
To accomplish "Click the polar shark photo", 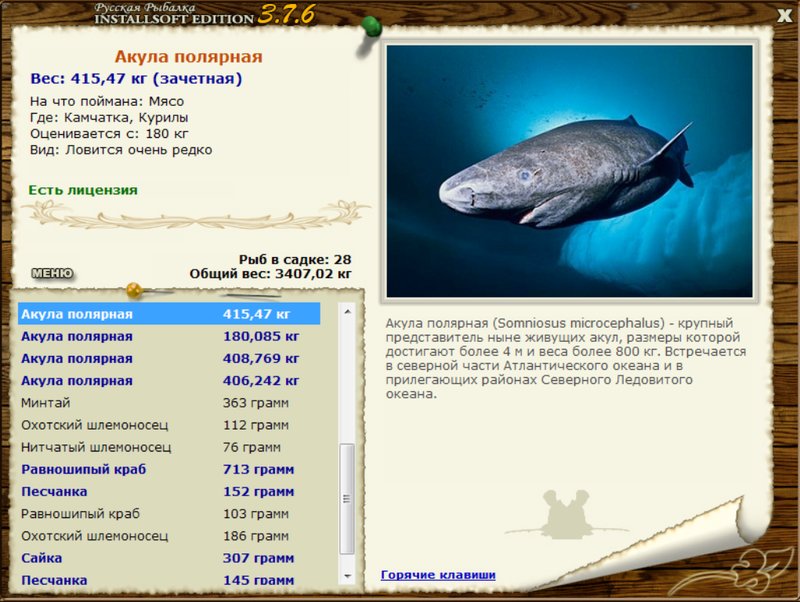I will click(569, 171).
